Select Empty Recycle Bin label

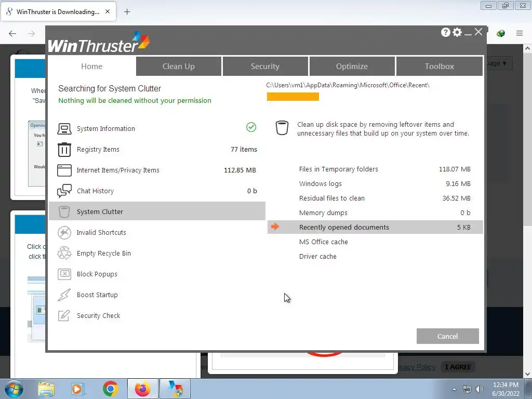coord(104,253)
